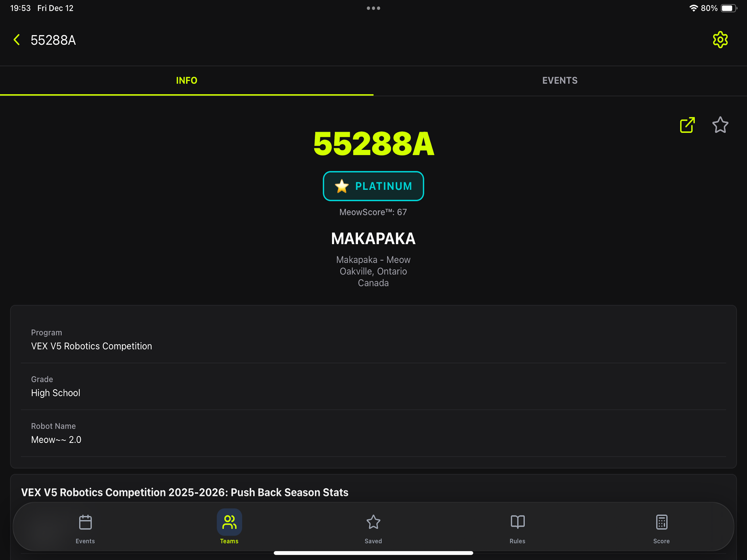Tap the PLATINUM rank badge
The image size is (747, 560).
[373, 186]
